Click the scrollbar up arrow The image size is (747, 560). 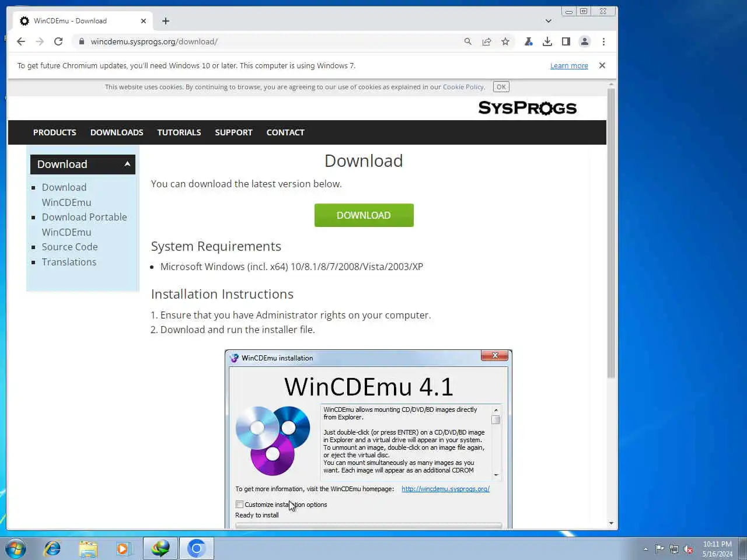coord(611,85)
